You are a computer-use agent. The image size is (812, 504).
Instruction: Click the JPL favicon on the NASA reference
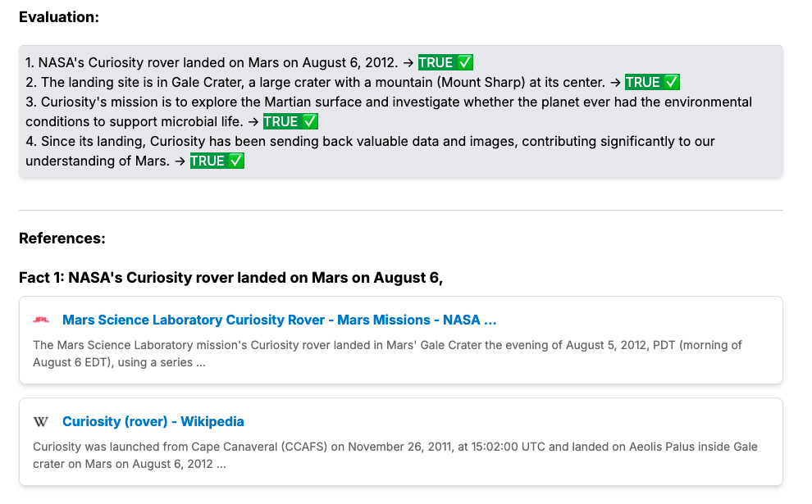tap(41, 320)
